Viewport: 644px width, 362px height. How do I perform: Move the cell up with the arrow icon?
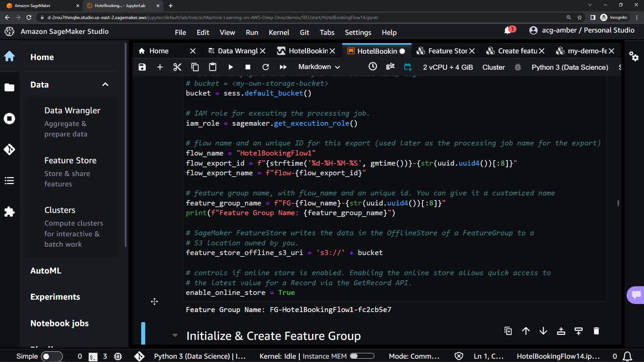click(x=526, y=331)
